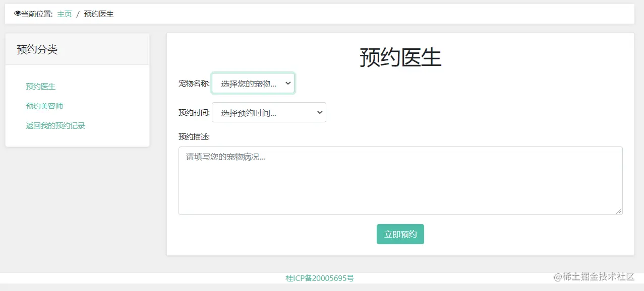This screenshot has width=644, height=291.
Task: Click the 预约医生 breadcrumb text
Action: coord(99,14)
